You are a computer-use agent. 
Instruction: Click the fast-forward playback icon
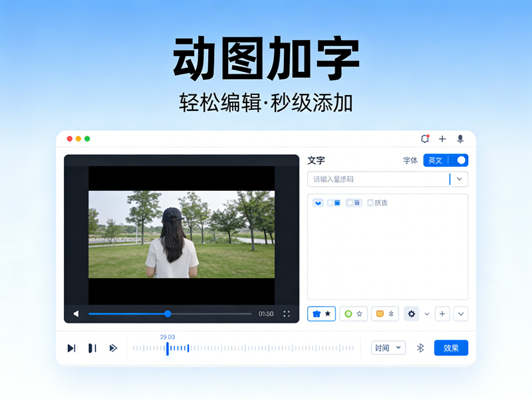pos(114,347)
